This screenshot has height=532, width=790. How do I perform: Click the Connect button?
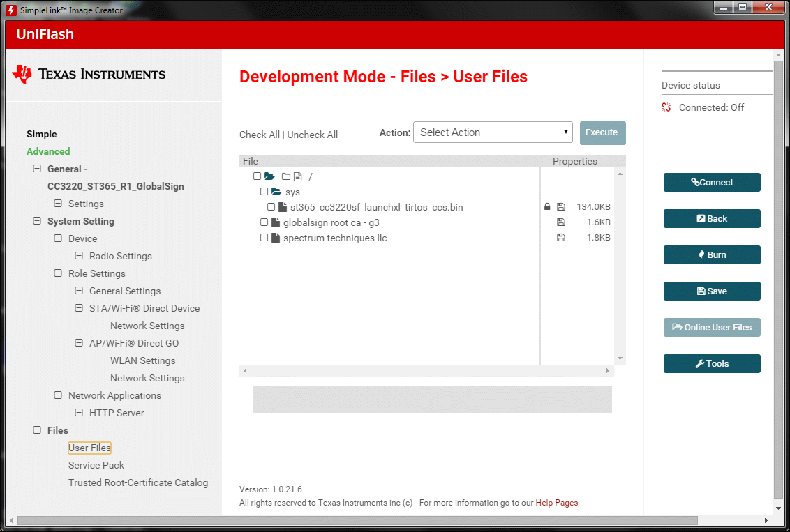tap(712, 182)
